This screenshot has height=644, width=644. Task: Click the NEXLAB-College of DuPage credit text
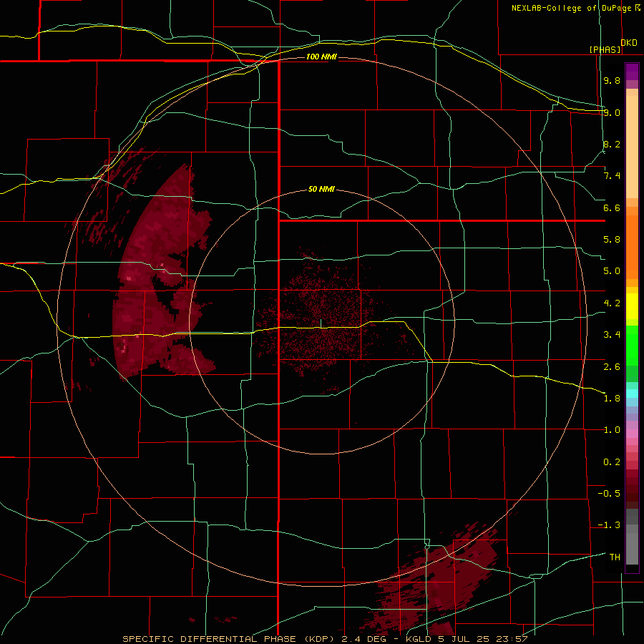pyautogui.click(x=572, y=8)
